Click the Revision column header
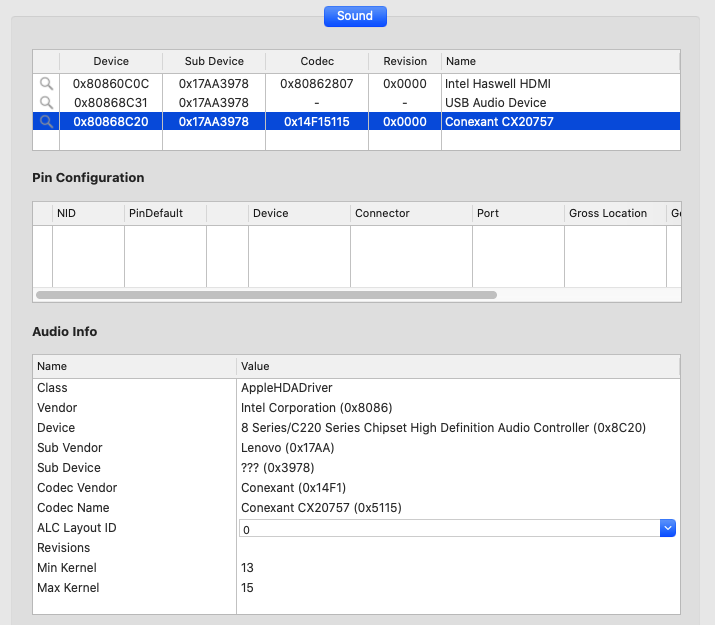The width and height of the screenshot is (715, 625). 404,61
